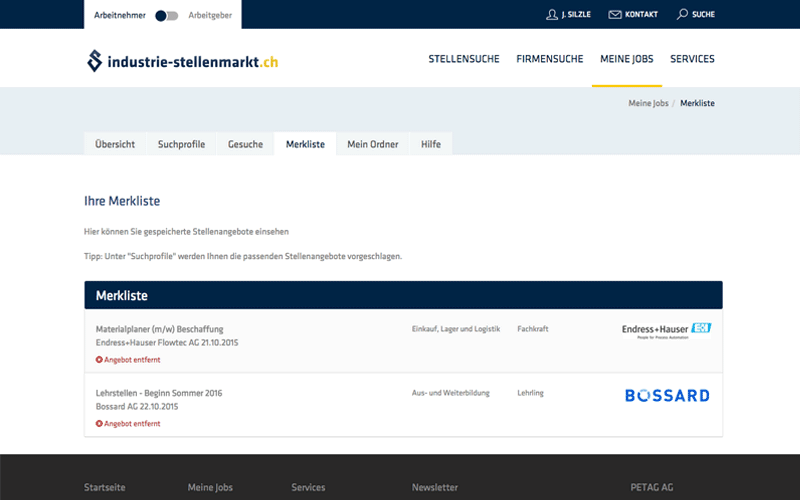
Task: Click Meine Jobs breadcrumb link
Action: 648,103
